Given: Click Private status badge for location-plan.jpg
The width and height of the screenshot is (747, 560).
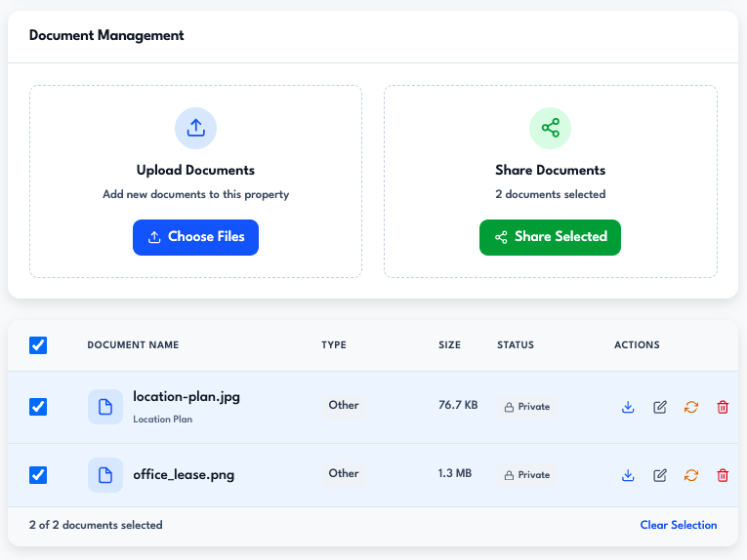Looking at the screenshot, I should click(x=527, y=407).
